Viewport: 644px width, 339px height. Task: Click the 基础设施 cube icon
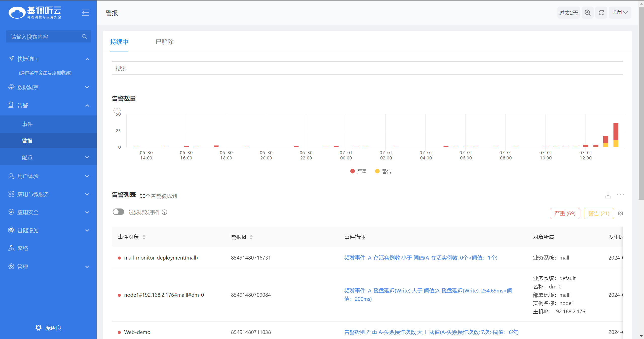click(x=11, y=230)
